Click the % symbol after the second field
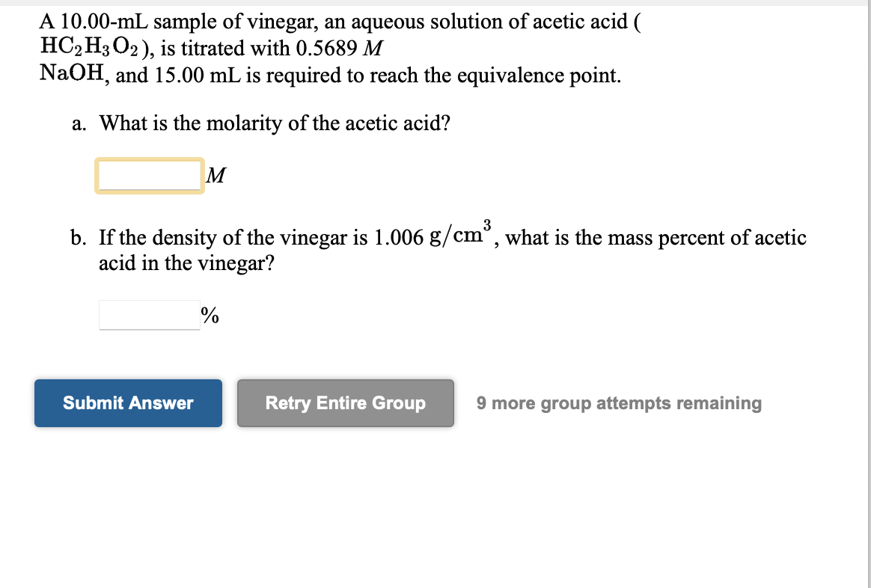Image resolution: width=871 pixels, height=588 pixels. point(210,315)
